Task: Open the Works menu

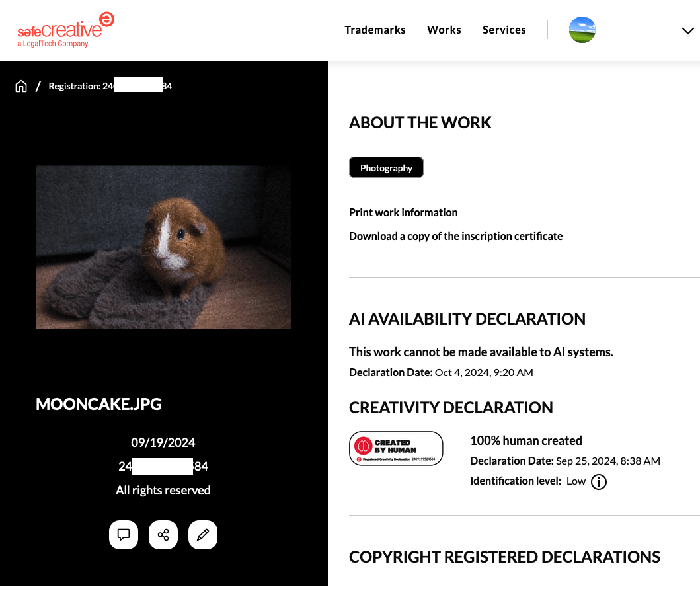Action: tap(444, 30)
